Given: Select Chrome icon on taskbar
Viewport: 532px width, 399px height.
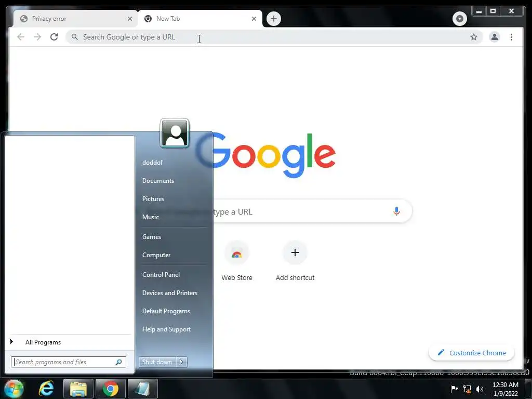Looking at the screenshot, I should (x=111, y=389).
